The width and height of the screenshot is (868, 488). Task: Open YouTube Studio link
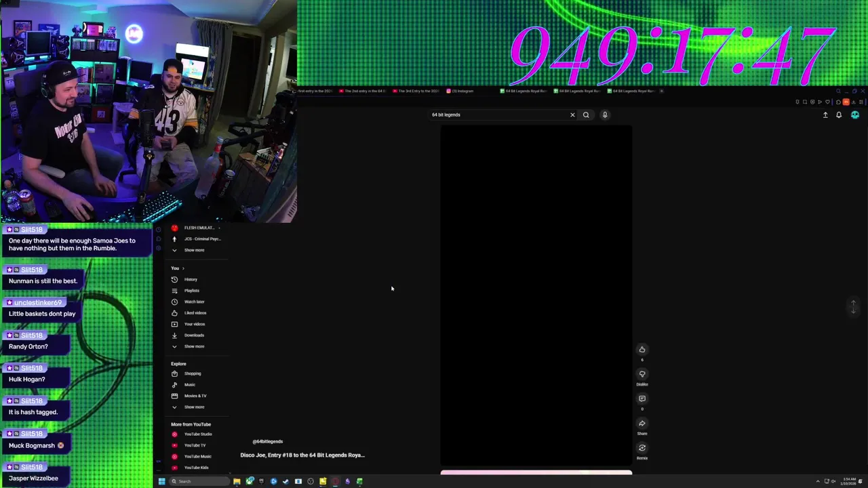198,434
